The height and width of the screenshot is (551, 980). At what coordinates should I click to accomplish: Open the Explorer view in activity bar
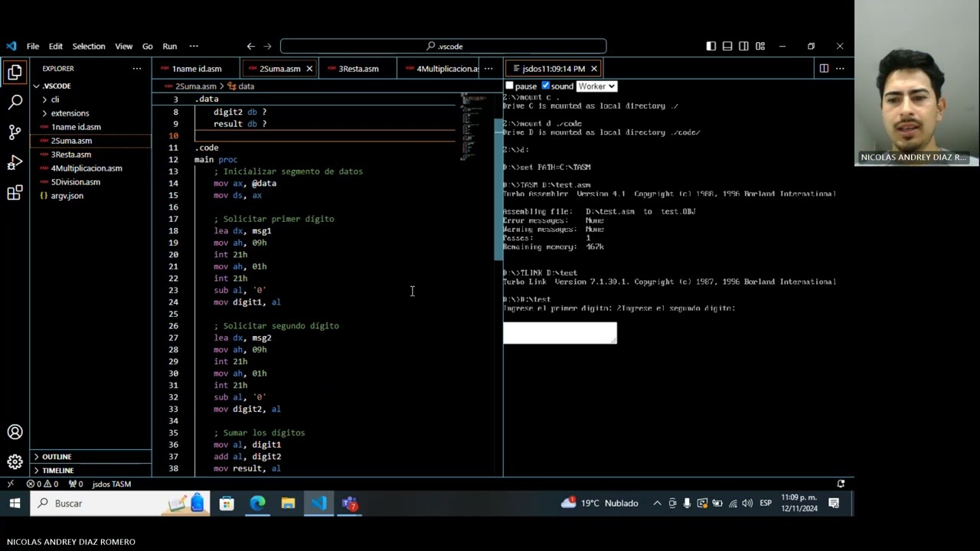[x=15, y=73]
